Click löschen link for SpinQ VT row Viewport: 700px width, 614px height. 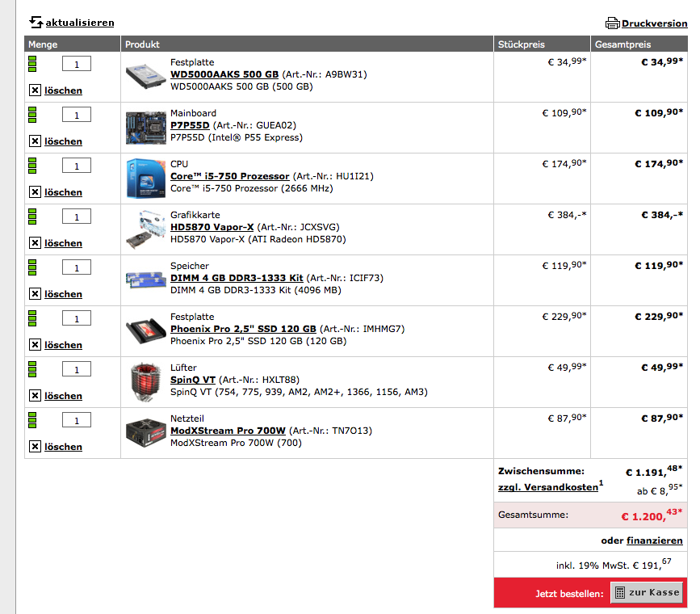point(64,397)
